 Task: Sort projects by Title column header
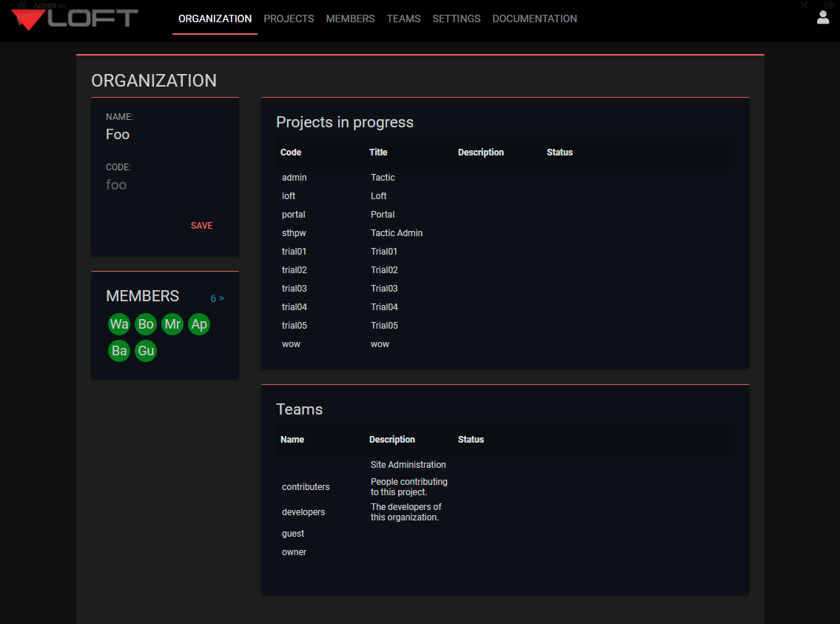pyautogui.click(x=378, y=152)
